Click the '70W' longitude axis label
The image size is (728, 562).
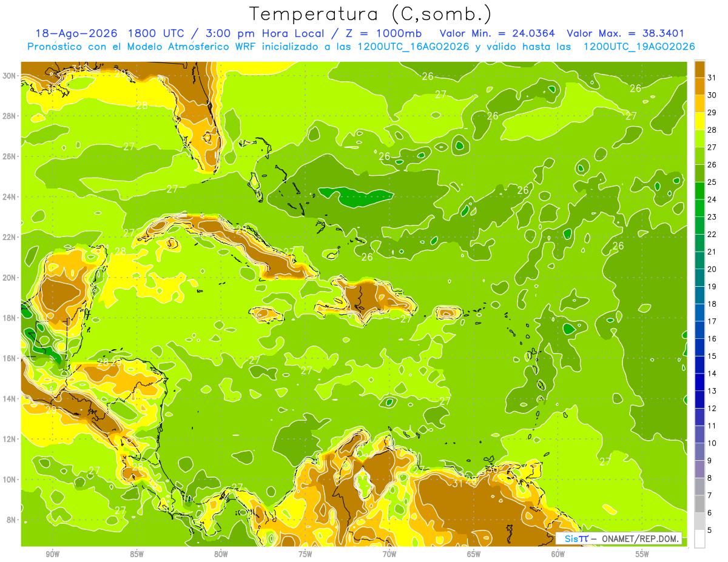389,554
